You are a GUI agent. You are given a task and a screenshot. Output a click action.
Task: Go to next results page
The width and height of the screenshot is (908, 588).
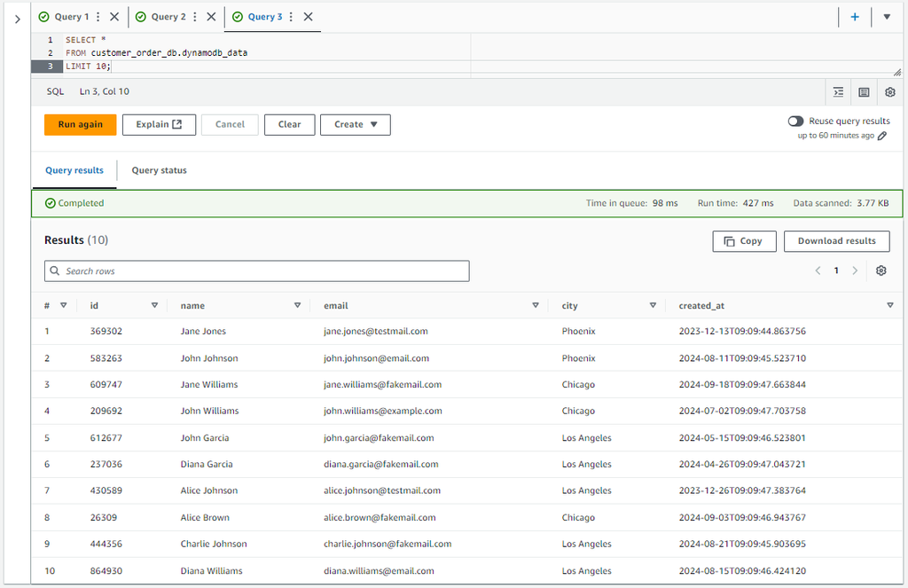855,270
